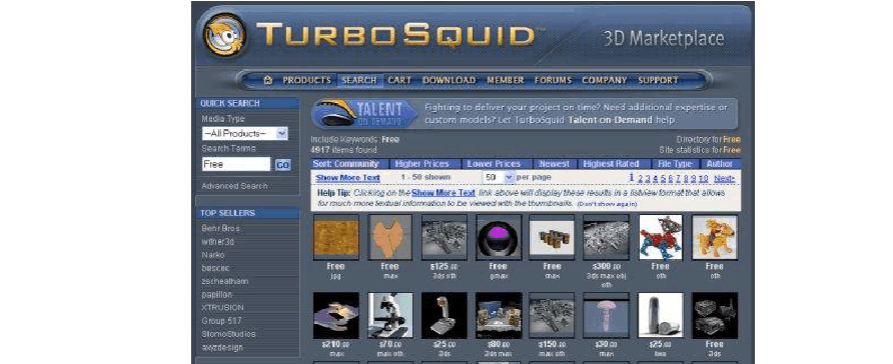Open the 50 per page dropdown

[499, 177]
